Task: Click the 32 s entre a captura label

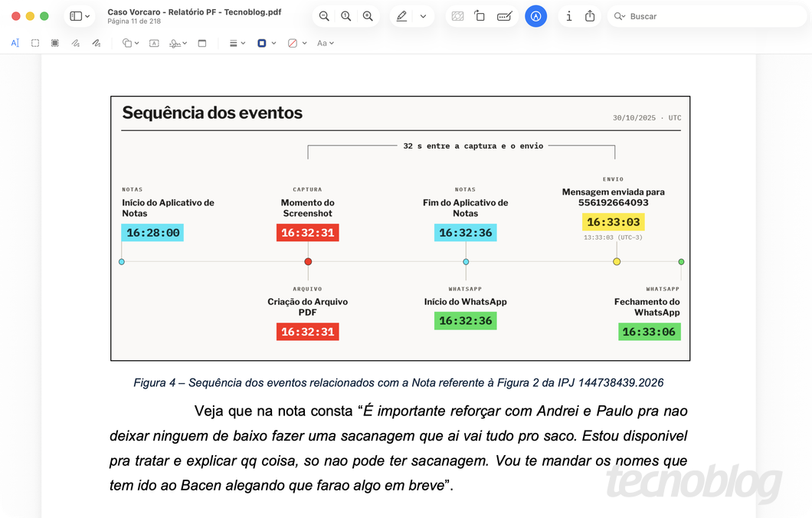Action: [473, 146]
